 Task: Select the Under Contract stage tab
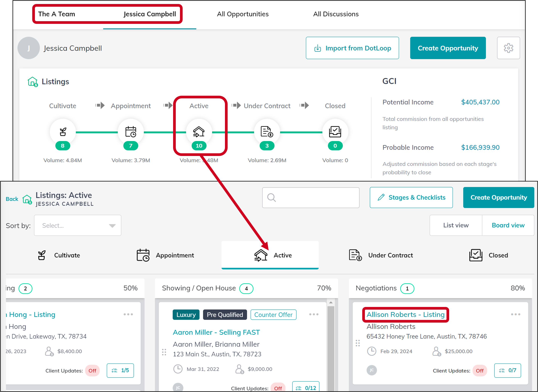[x=381, y=255]
